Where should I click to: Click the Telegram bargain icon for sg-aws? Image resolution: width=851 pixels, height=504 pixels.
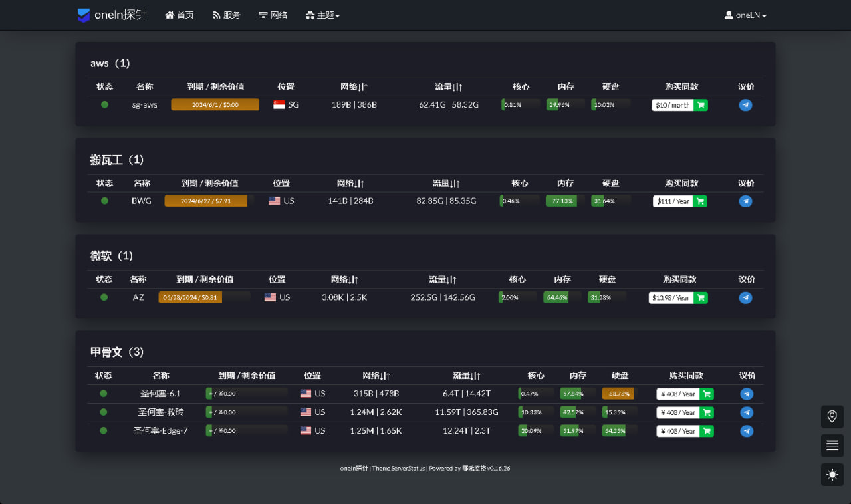click(x=746, y=105)
